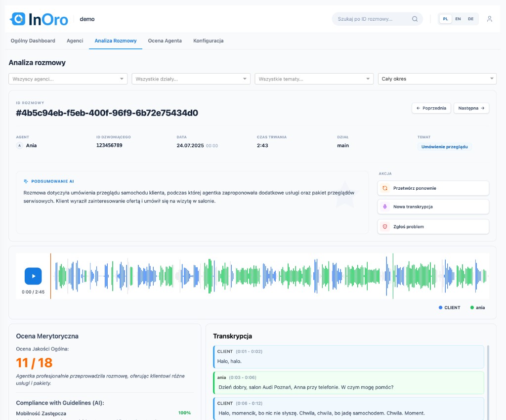The width and height of the screenshot is (506, 420).
Task: Click the Nowa transkrypcja microphone icon
Action: pyautogui.click(x=385, y=207)
